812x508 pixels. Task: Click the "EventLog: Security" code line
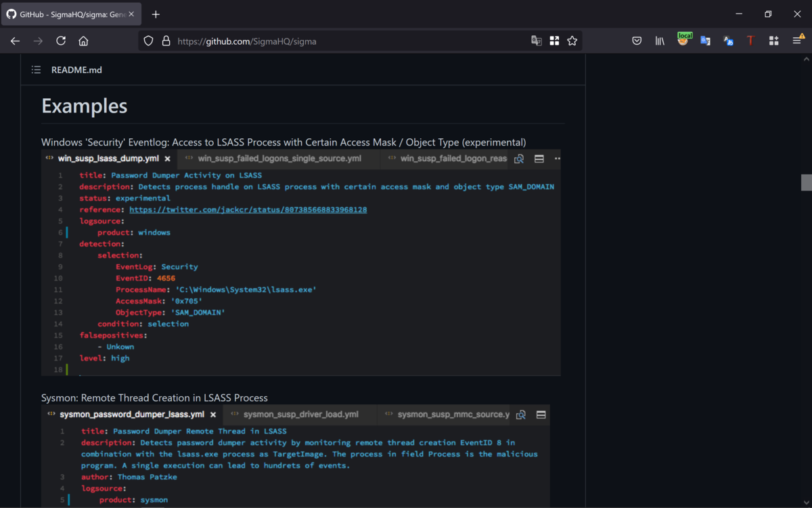[x=157, y=267]
